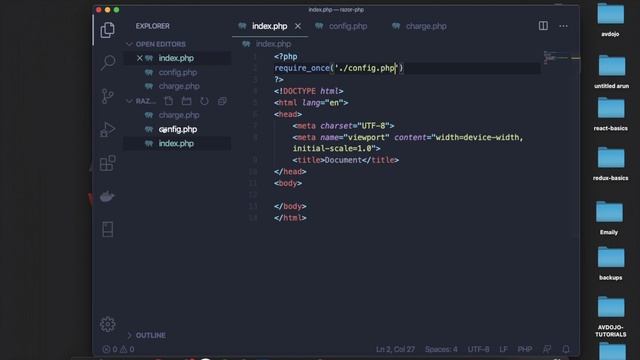Open the Docker view icon
The width and height of the screenshot is (640, 360).
click(x=107, y=196)
